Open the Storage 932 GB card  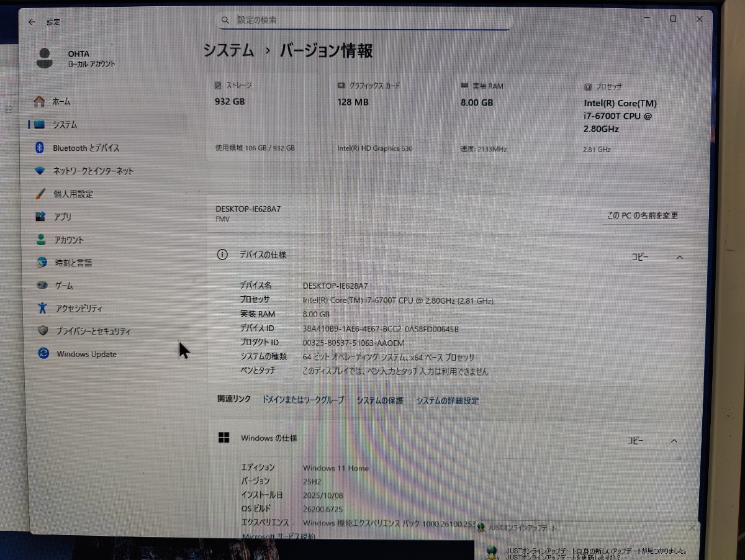[x=262, y=117]
